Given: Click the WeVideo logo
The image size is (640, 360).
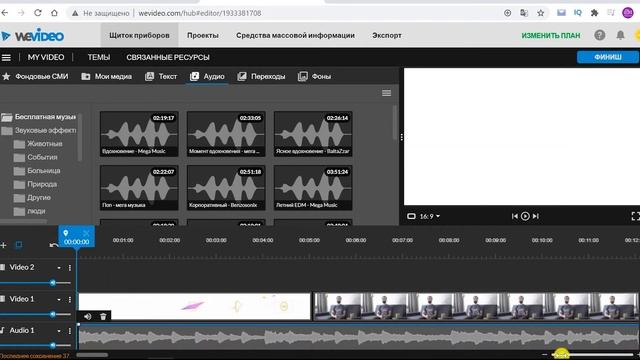Looking at the screenshot, I should pos(32,36).
